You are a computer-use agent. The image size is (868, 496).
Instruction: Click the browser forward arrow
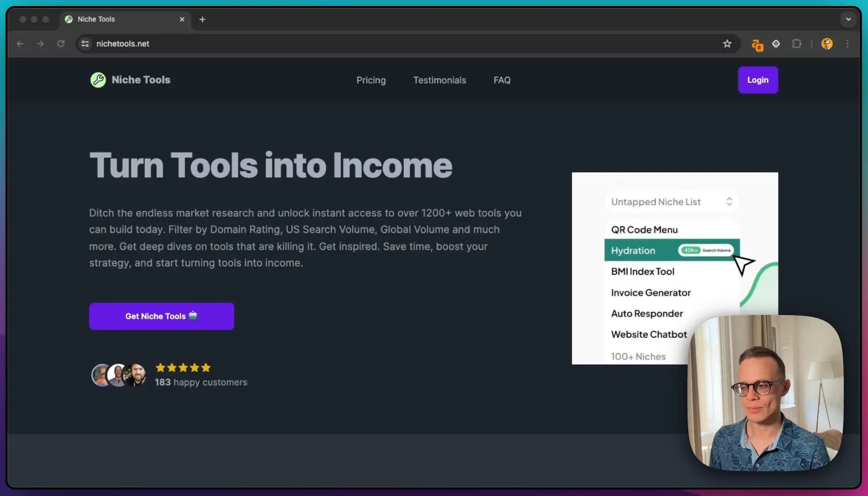click(x=40, y=44)
